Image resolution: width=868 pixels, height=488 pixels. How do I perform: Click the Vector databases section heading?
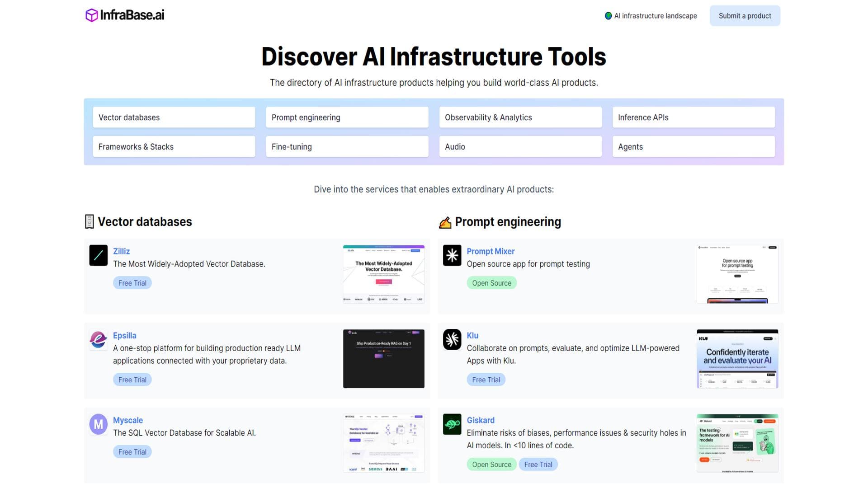[x=145, y=222]
